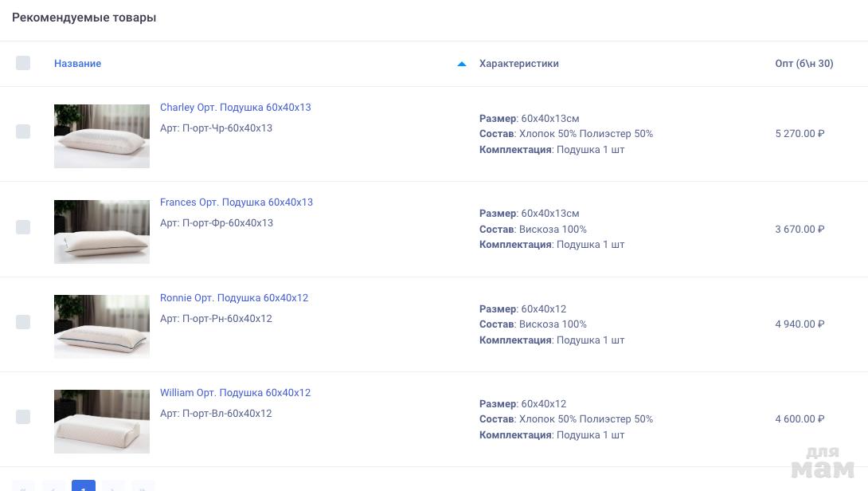The height and width of the screenshot is (491, 868).
Task: Click the Характеристики column header
Action: 518,64
